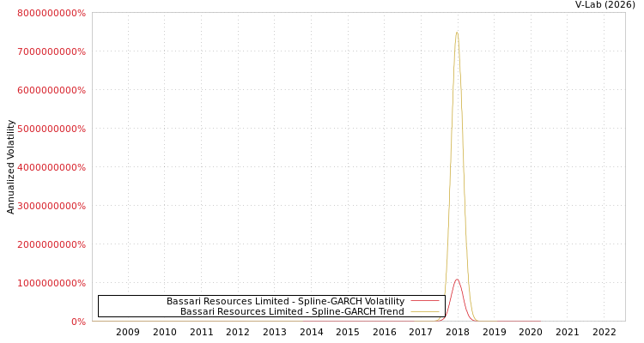Click the 2015 x-axis label

click(x=348, y=332)
